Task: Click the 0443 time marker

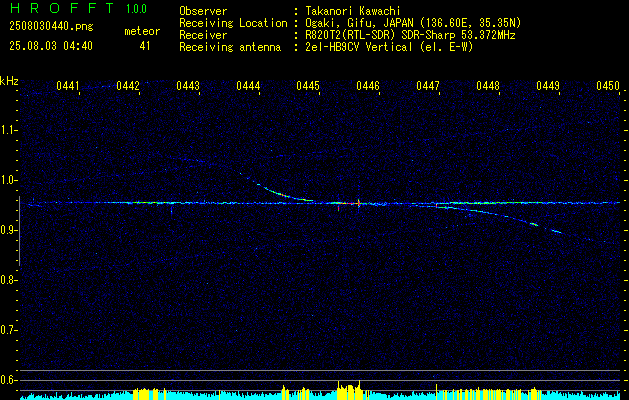Action: [188, 85]
